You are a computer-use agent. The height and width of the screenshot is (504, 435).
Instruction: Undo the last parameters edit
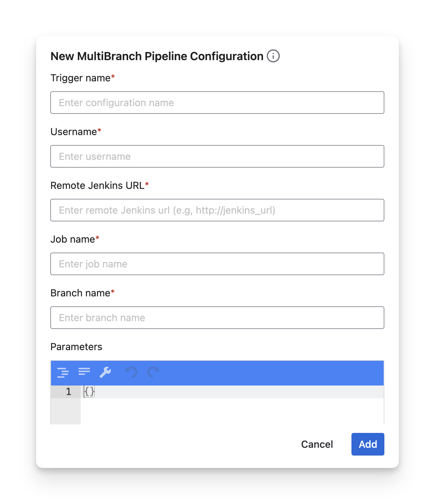click(131, 372)
